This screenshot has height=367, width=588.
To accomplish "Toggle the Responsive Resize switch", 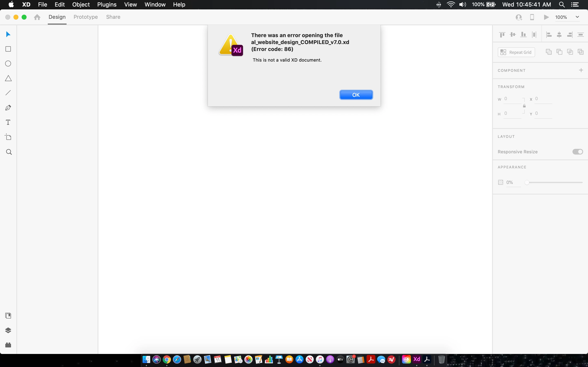I will pyautogui.click(x=578, y=152).
